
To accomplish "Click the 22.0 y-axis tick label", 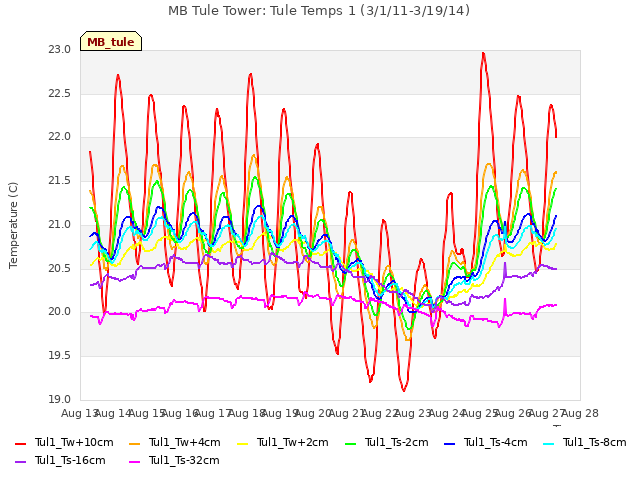I will pyautogui.click(x=59, y=137).
